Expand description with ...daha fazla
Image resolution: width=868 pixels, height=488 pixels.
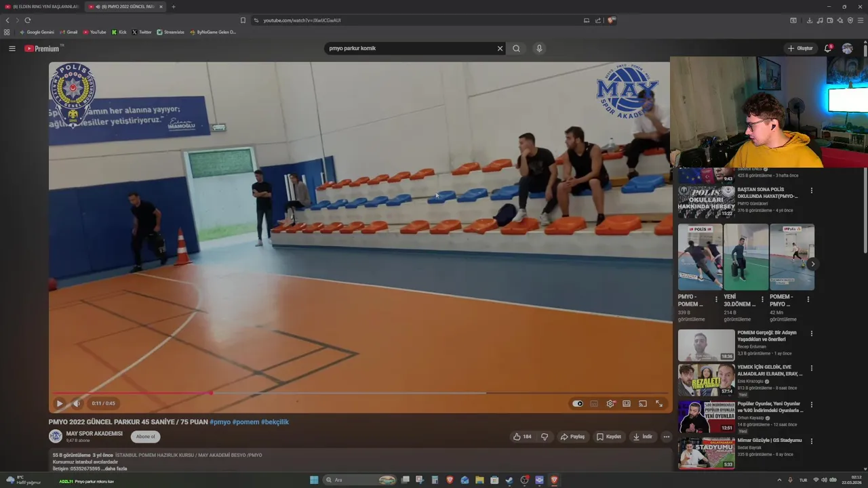114,468
